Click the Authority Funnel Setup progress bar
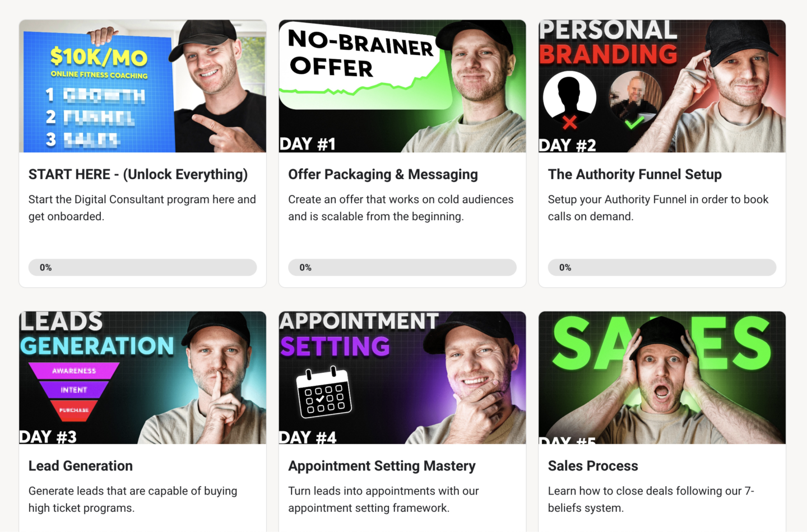 tap(662, 267)
